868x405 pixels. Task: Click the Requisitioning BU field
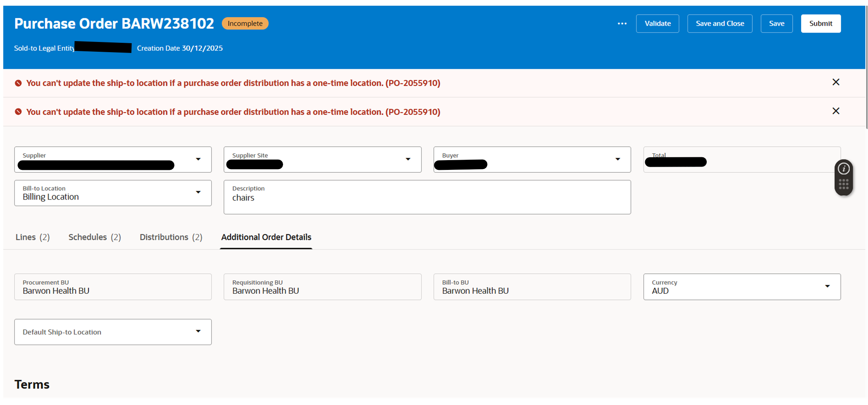(x=322, y=287)
